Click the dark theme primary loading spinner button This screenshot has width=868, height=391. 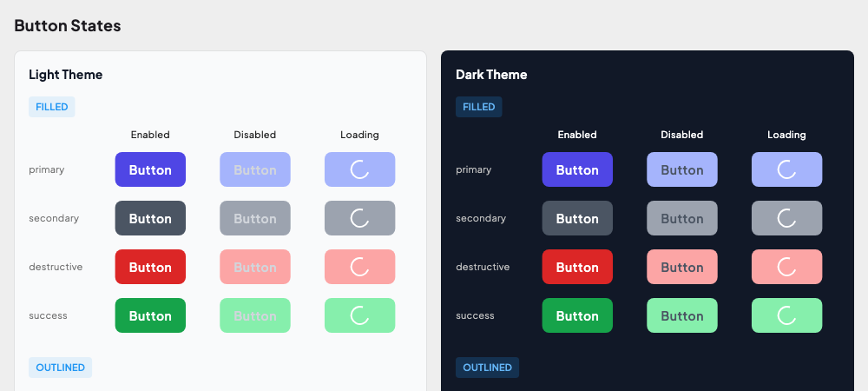click(x=786, y=169)
